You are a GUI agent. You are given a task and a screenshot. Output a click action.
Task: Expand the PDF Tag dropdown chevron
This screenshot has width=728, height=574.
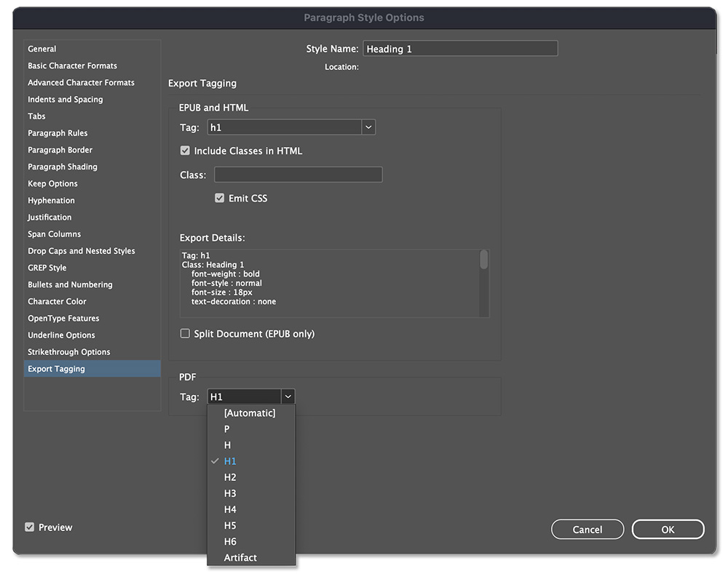288,396
